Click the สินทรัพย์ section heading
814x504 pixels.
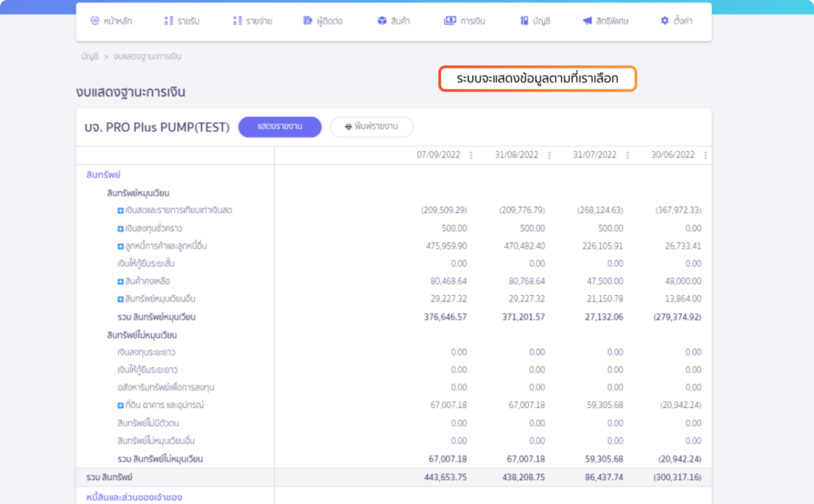[103, 175]
